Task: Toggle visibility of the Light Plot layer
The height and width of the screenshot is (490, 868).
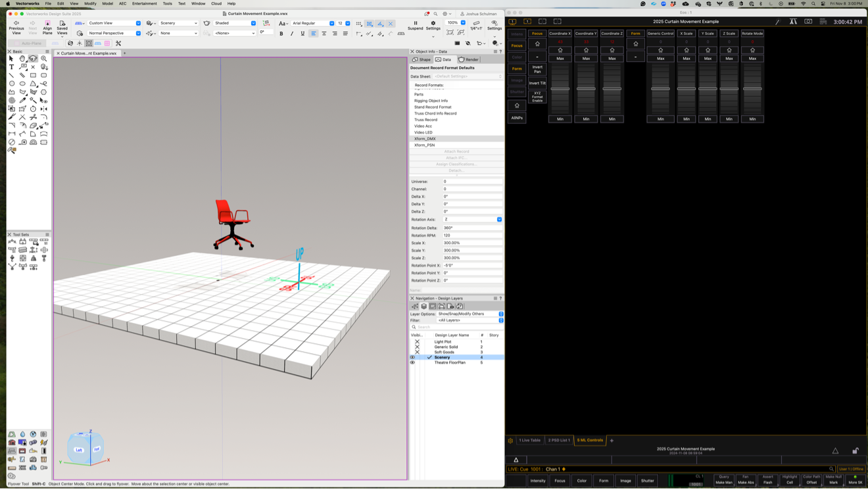Action: 417,341
